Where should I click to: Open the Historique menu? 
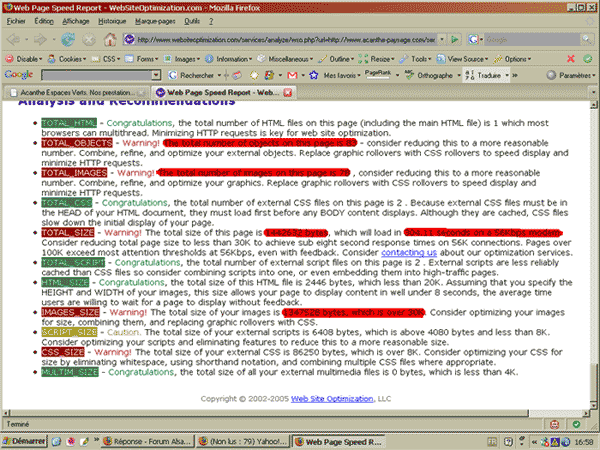pyautogui.click(x=112, y=21)
